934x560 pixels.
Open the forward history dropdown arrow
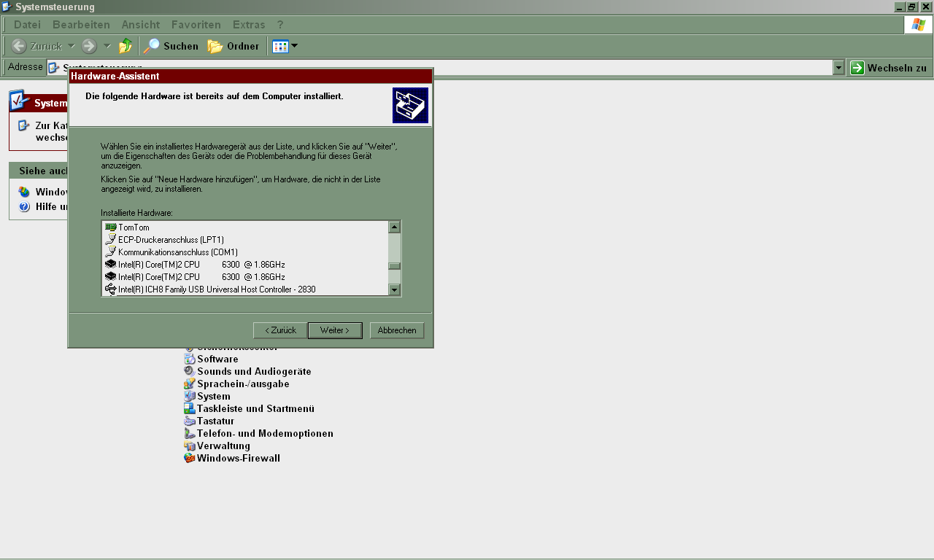click(x=107, y=46)
